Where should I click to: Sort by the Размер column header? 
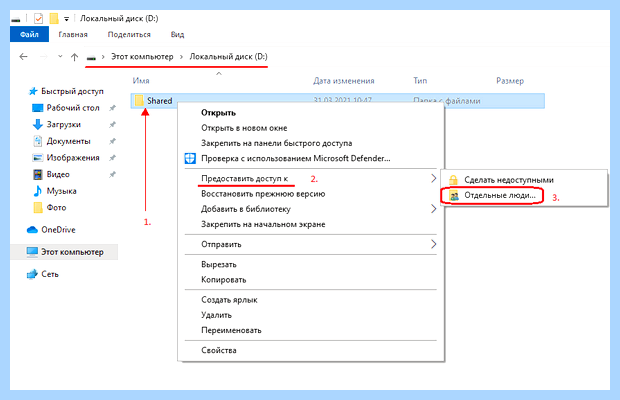point(510,81)
